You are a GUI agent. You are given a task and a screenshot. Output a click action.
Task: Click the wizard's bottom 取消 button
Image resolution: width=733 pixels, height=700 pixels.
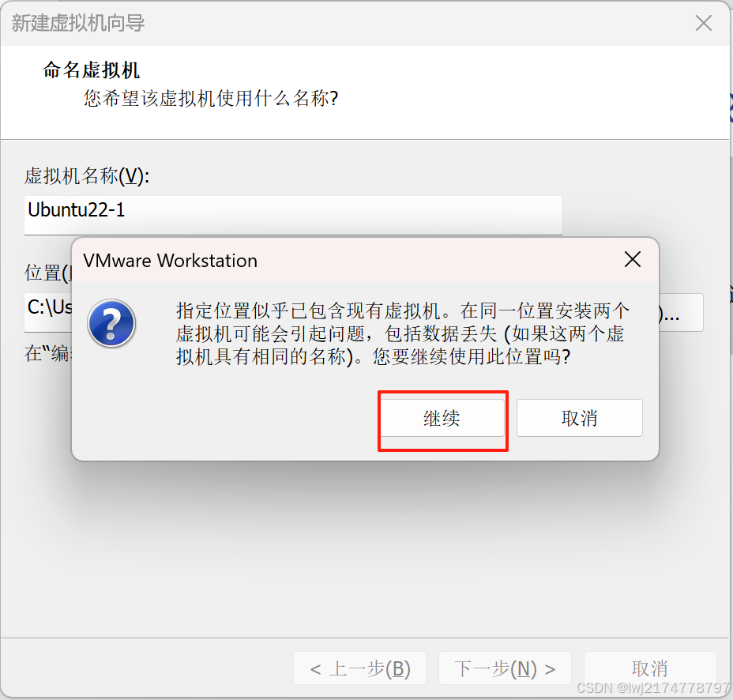650,668
